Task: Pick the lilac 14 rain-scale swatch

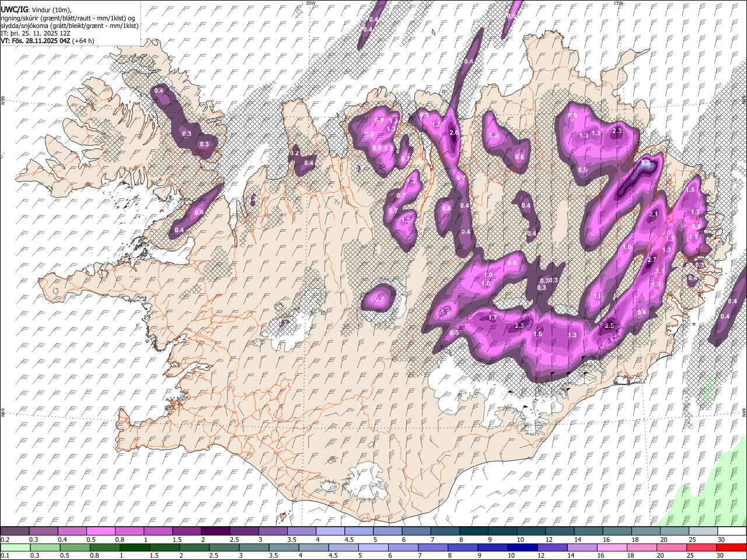Action: tap(582, 548)
